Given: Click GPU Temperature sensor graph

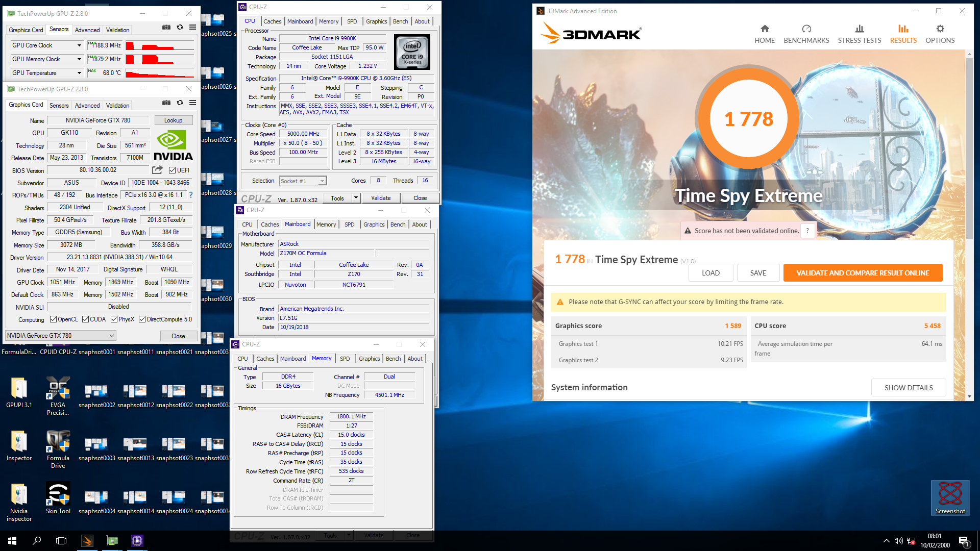Looking at the screenshot, I should (160, 73).
